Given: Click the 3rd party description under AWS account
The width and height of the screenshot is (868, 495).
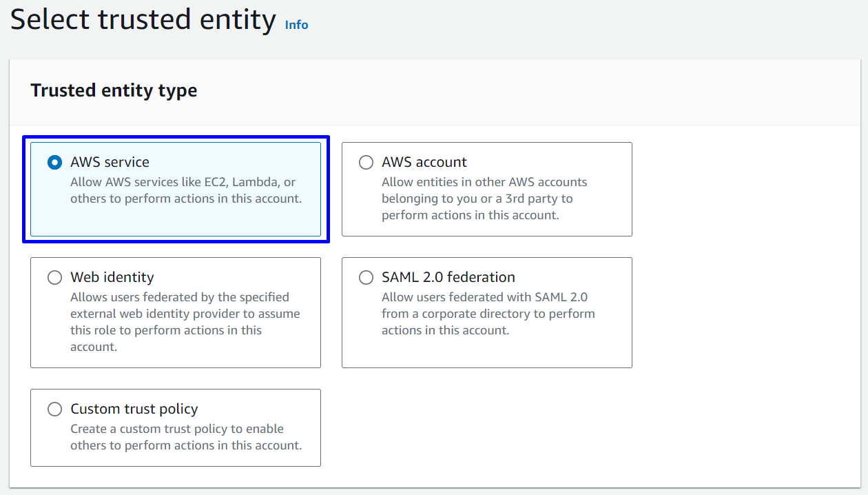Looking at the screenshot, I should coord(484,199).
